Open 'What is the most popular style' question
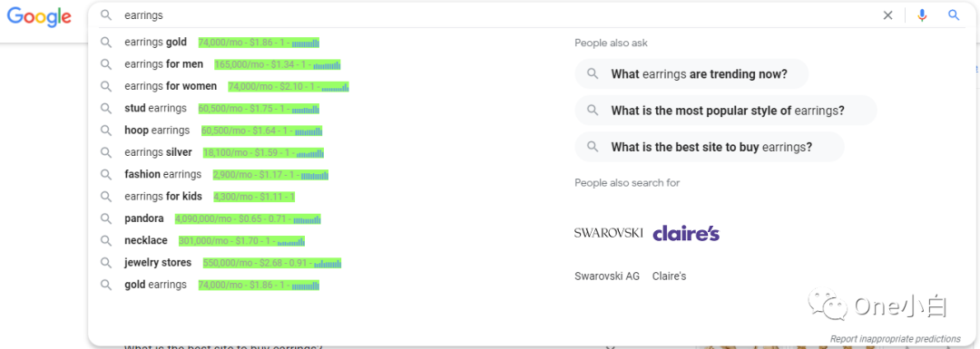 [726, 111]
